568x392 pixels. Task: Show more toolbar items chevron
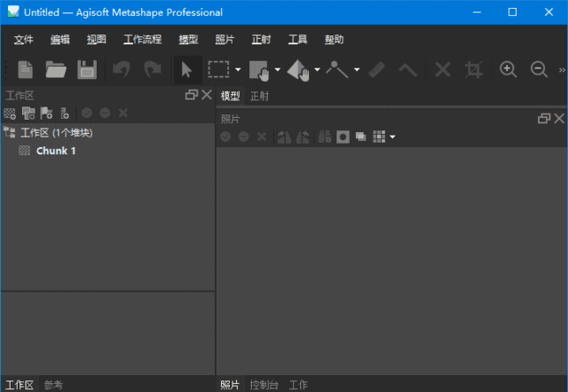click(x=562, y=70)
